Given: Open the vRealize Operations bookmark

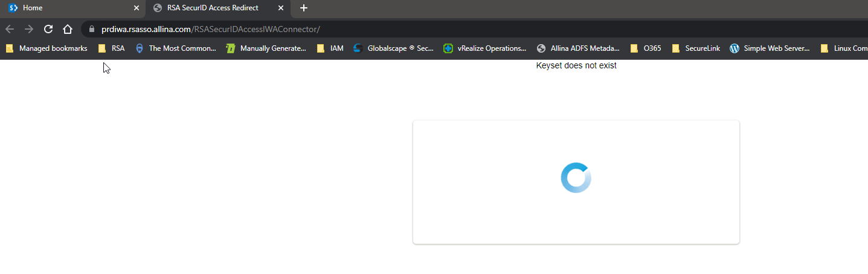Looking at the screenshot, I should click(x=484, y=48).
